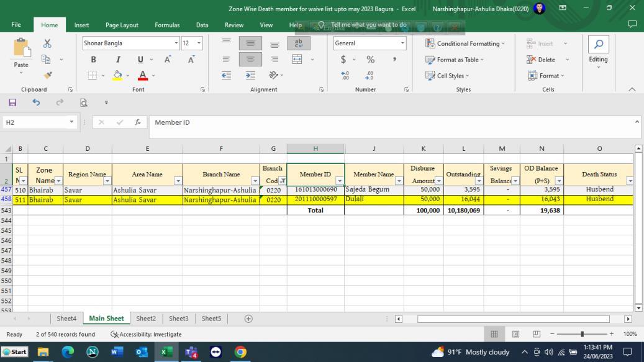Image resolution: width=644 pixels, height=362 pixels.
Task: Open Print Preview from Quick Access
Action: point(84,102)
